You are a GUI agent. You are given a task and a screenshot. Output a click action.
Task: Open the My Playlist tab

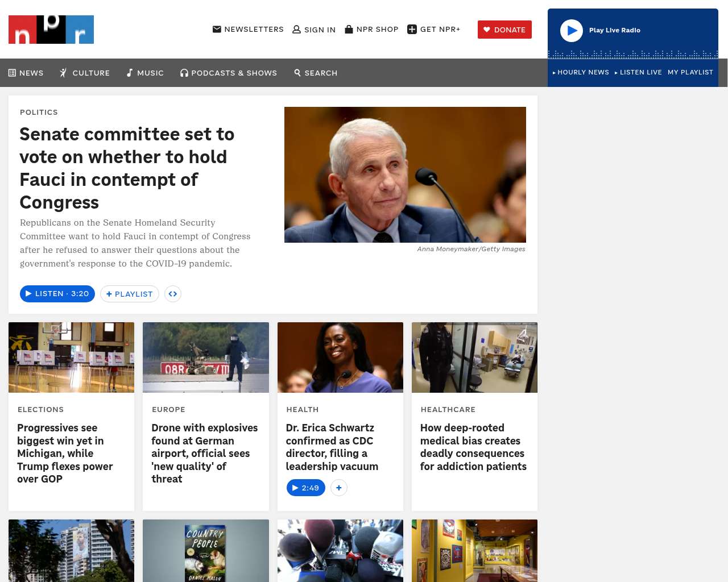[690, 72]
